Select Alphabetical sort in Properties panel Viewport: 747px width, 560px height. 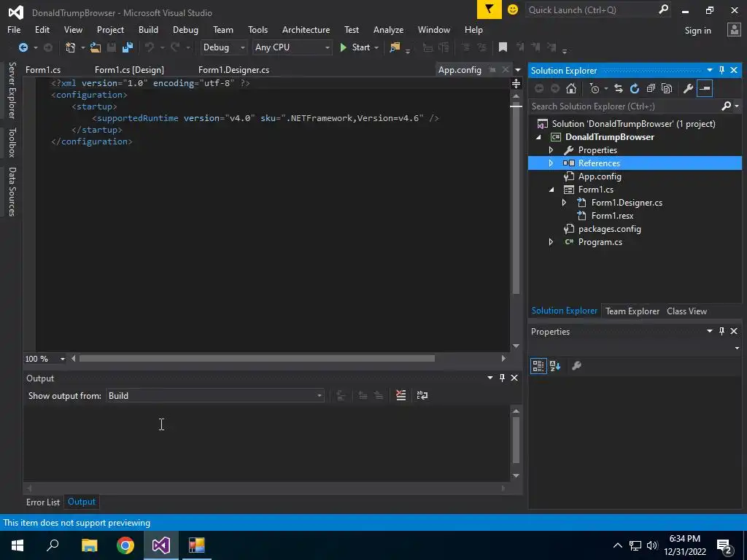tap(555, 366)
